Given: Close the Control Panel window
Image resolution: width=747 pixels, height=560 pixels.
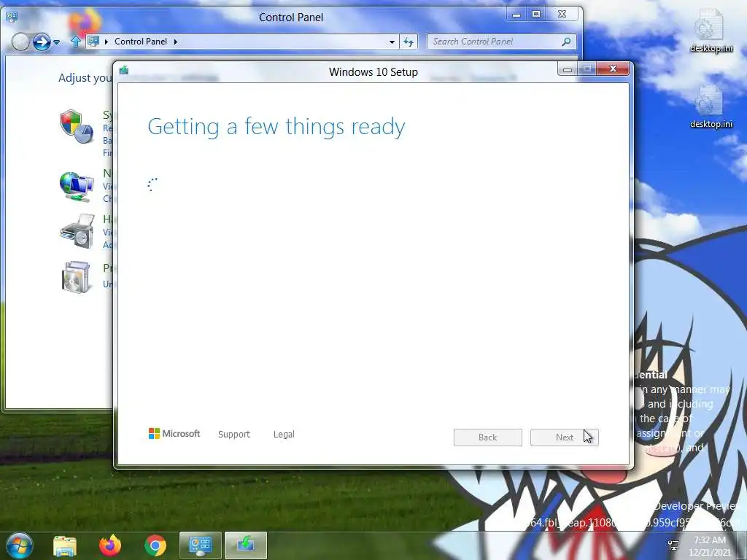Looking at the screenshot, I should [x=562, y=15].
